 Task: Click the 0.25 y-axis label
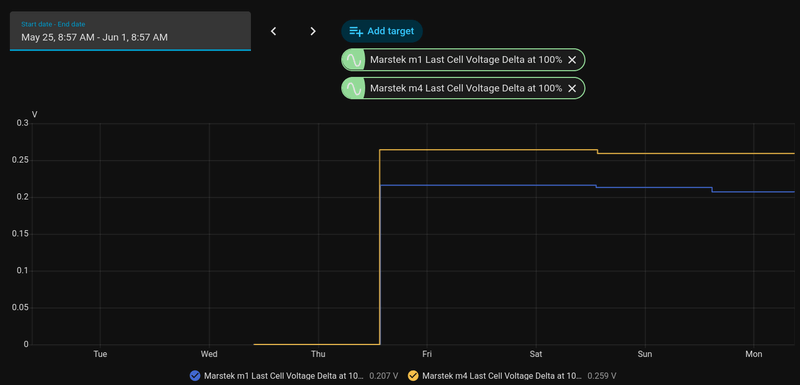pos(20,161)
